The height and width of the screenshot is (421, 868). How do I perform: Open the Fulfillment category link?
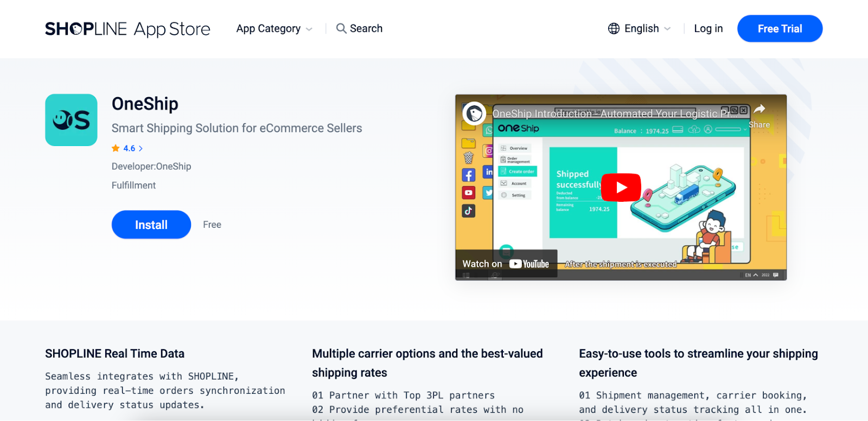tap(133, 186)
